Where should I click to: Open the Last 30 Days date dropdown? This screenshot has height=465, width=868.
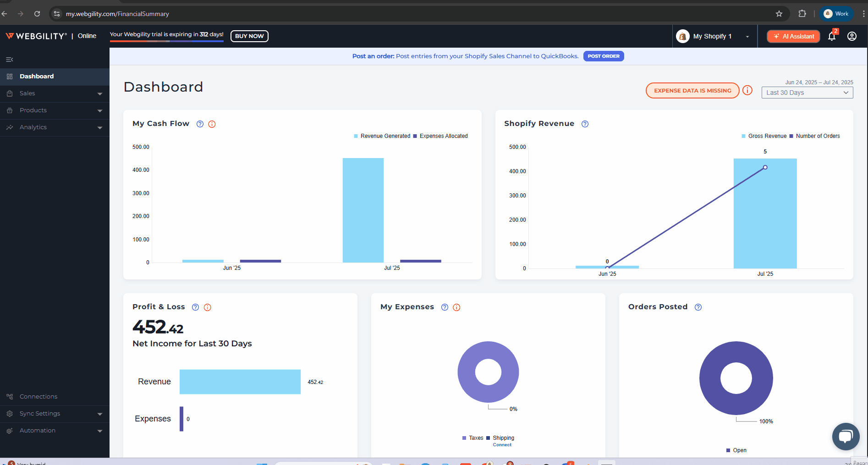(807, 93)
